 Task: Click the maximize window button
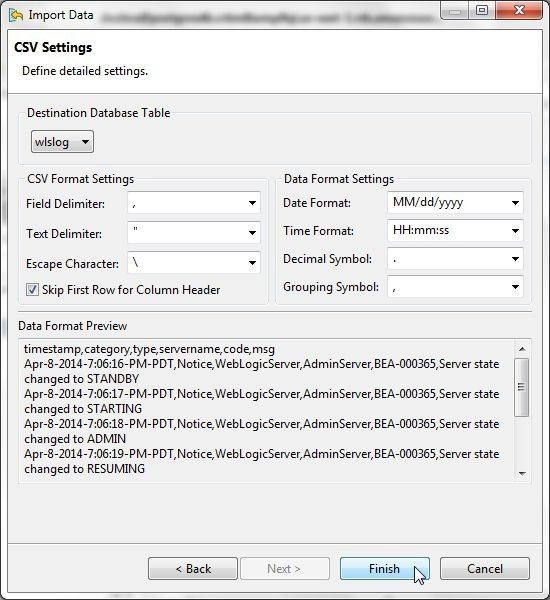482,10
